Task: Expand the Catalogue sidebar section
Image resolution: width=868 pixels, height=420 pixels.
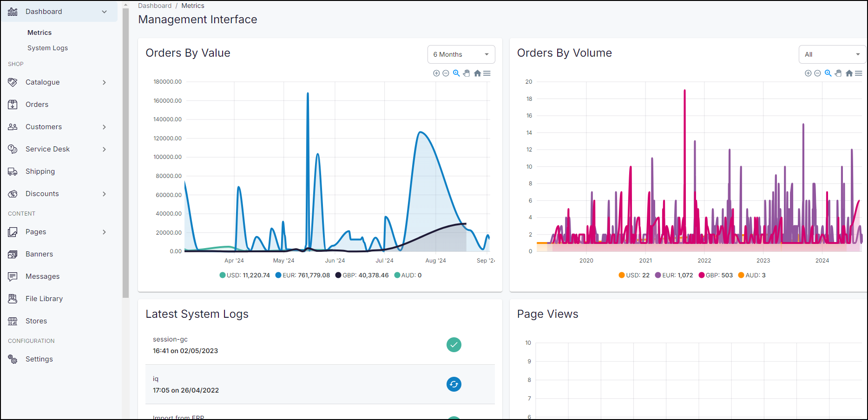Action: point(43,82)
